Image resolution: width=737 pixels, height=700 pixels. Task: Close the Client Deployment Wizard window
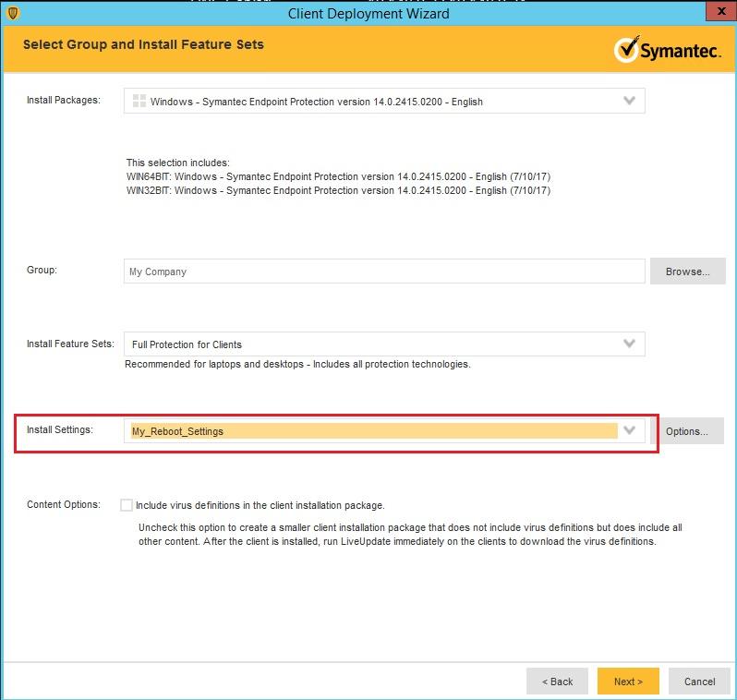(x=721, y=11)
